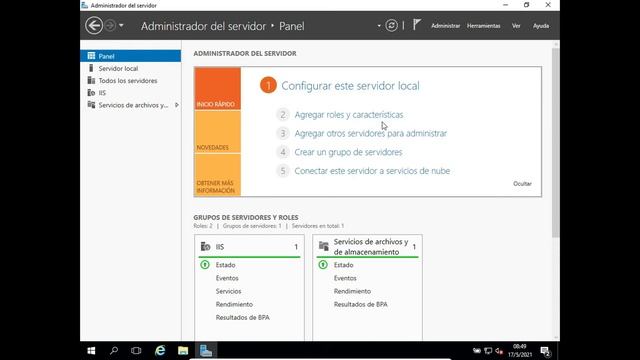This screenshot has width=640, height=360.
Task: Click the Server Manager taskbar icon
Action: tap(206, 351)
